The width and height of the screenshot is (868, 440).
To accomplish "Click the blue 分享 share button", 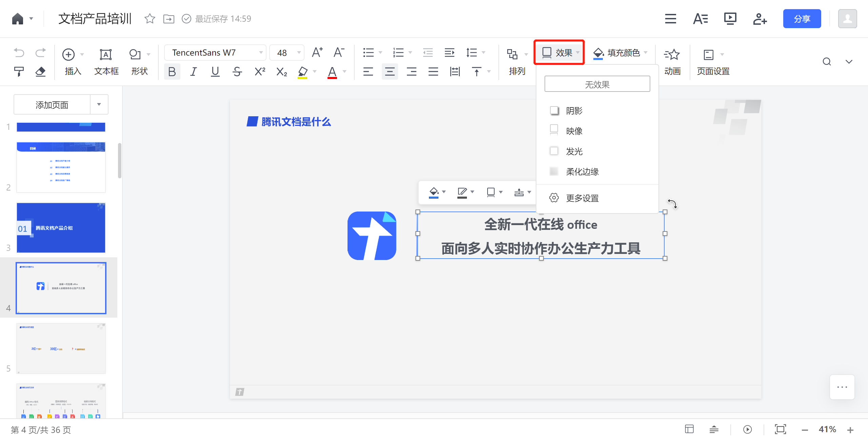I will 802,19.
